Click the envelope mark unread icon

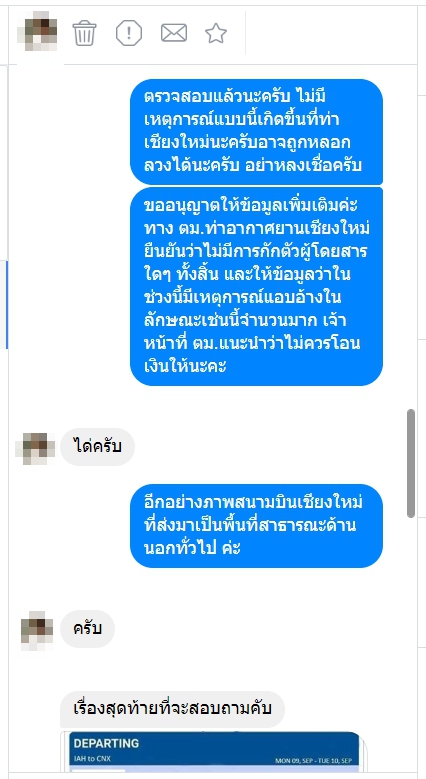point(174,33)
